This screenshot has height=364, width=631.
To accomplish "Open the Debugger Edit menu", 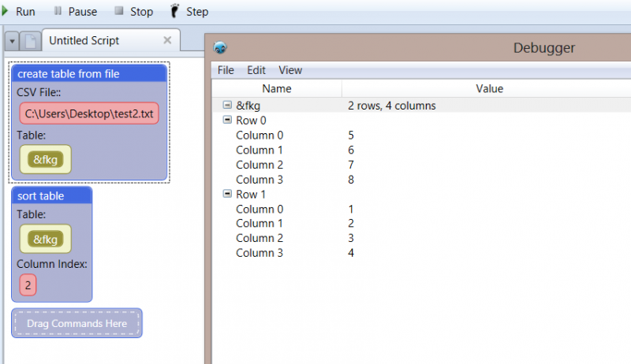I will [256, 70].
